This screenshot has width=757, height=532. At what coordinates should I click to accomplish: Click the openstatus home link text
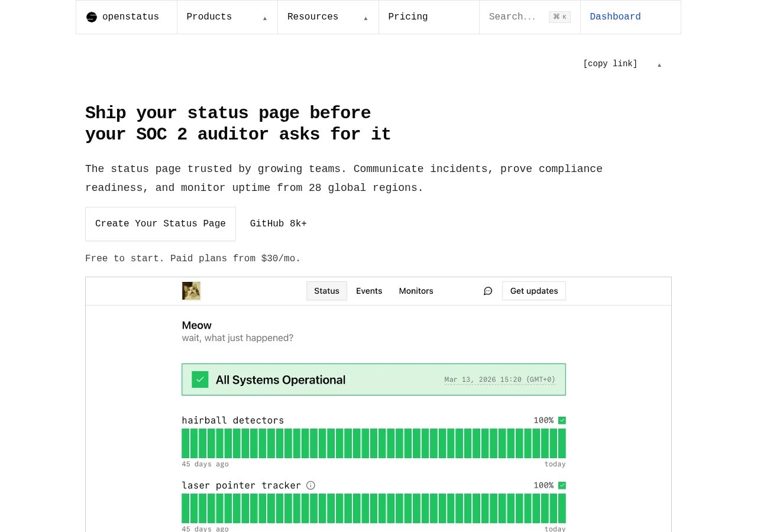tap(131, 17)
